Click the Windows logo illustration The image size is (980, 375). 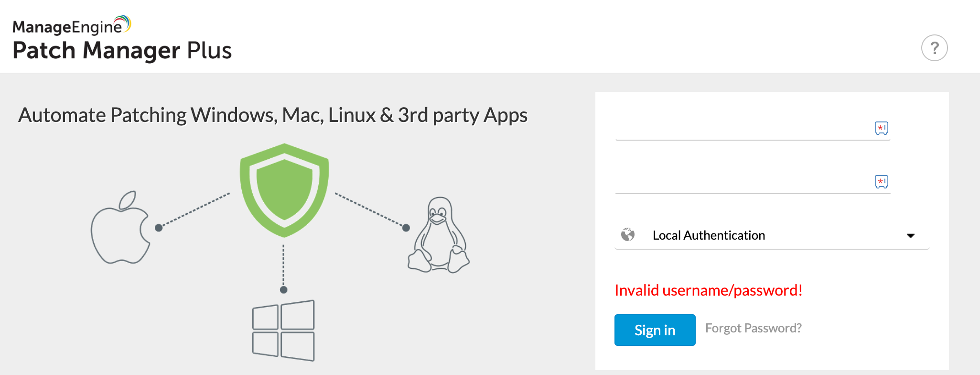(283, 331)
